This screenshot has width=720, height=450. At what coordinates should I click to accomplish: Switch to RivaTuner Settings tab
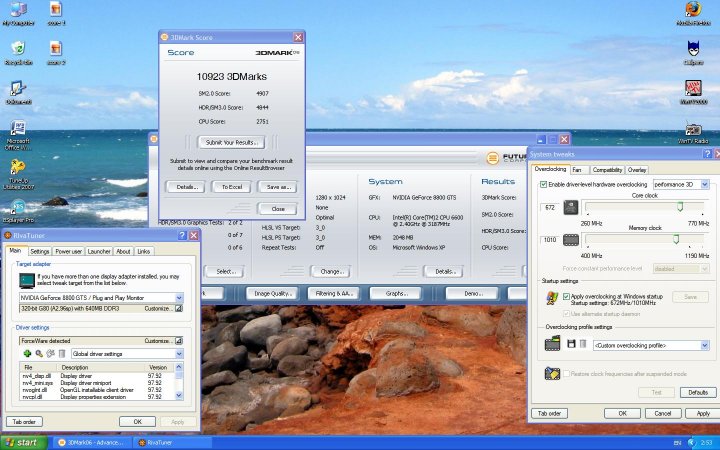coord(39,252)
